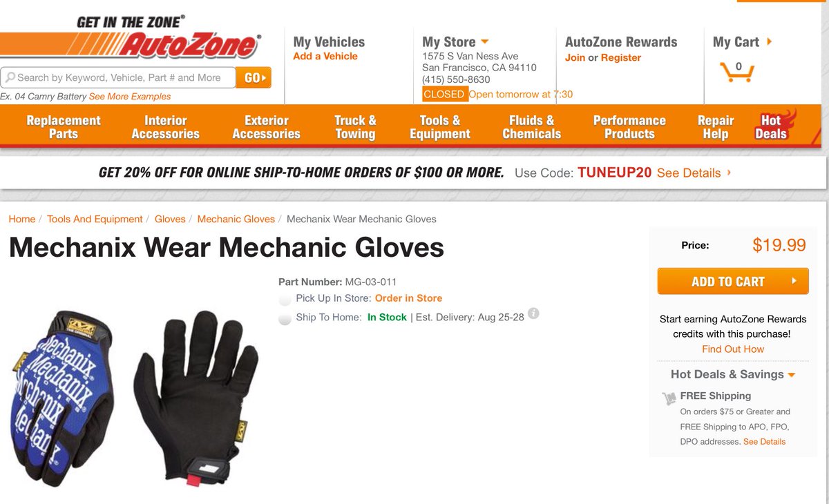829x504 pixels.
Task: Collapse Hot Deals & Savings section
Action: click(791, 375)
